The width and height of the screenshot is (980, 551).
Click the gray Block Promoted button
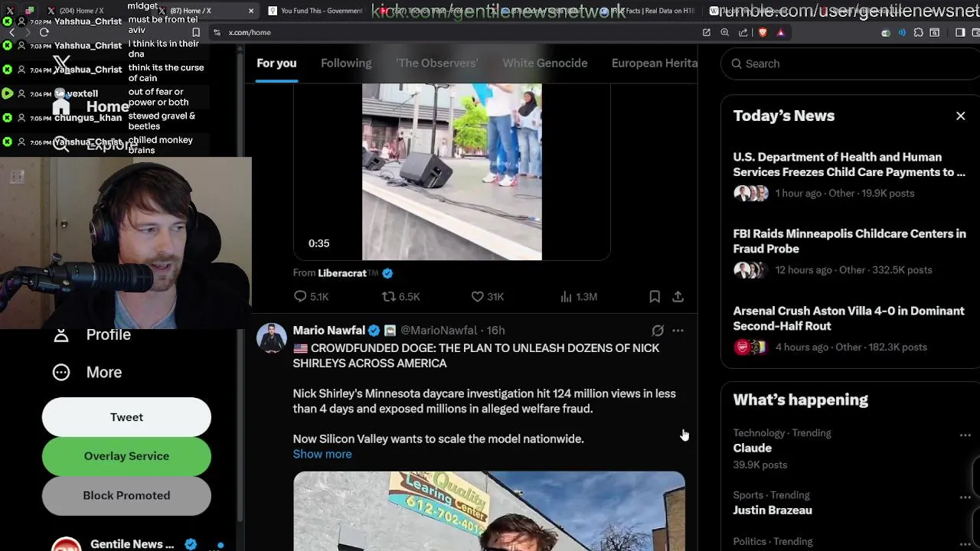126,495
